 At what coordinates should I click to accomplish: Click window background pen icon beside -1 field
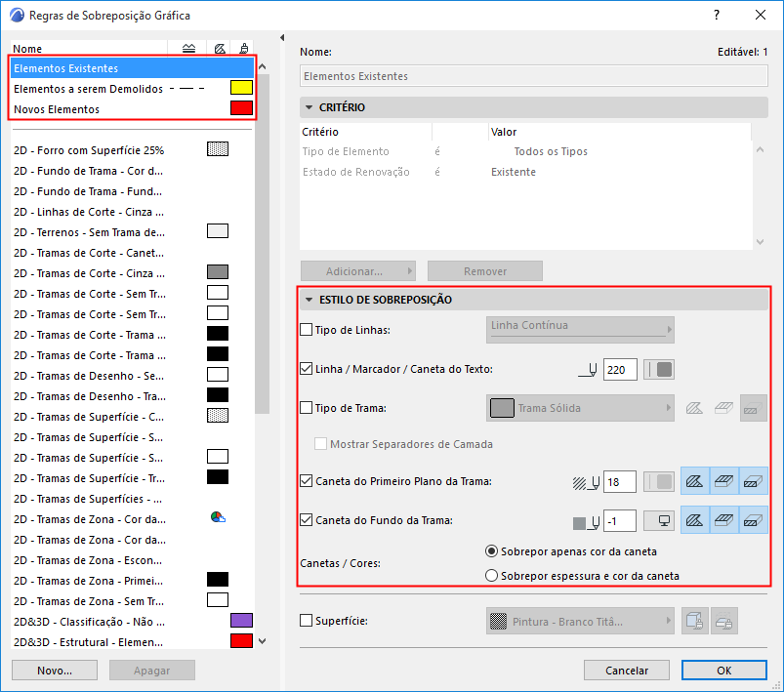[659, 521]
